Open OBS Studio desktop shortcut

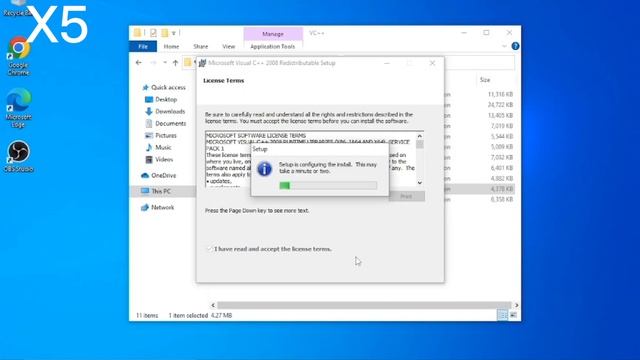[18, 156]
